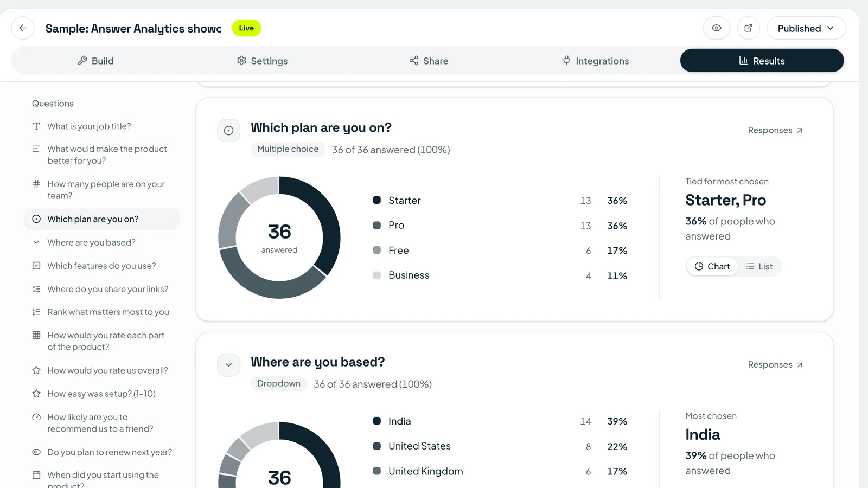Click the Live status badge
The image size is (868, 488).
click(x=246, y=28)
